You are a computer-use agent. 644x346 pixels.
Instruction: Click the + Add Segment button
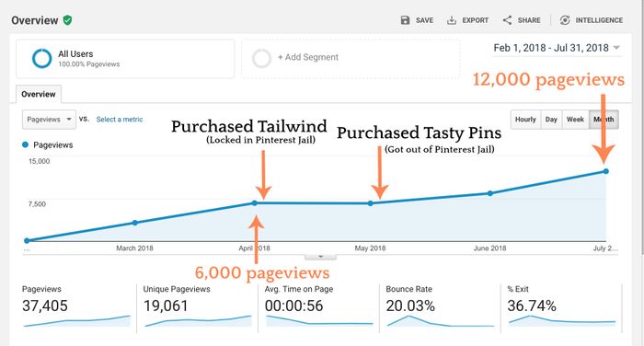(308, 57)
